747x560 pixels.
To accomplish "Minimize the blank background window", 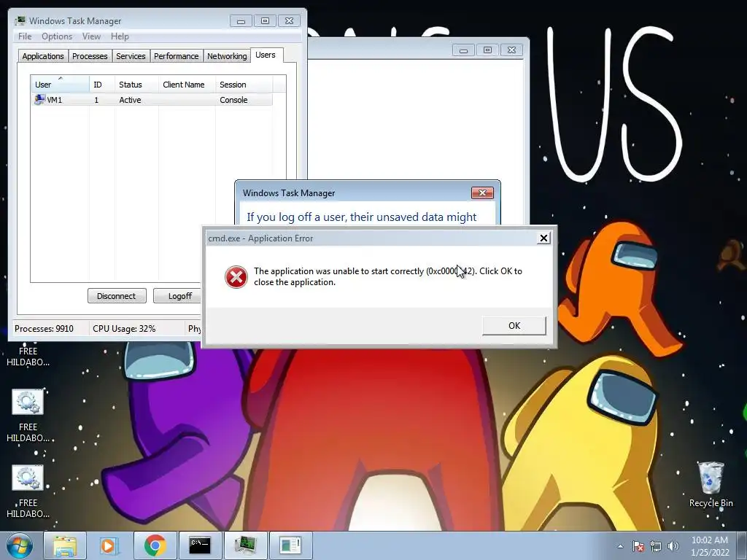I will [463, 50].
